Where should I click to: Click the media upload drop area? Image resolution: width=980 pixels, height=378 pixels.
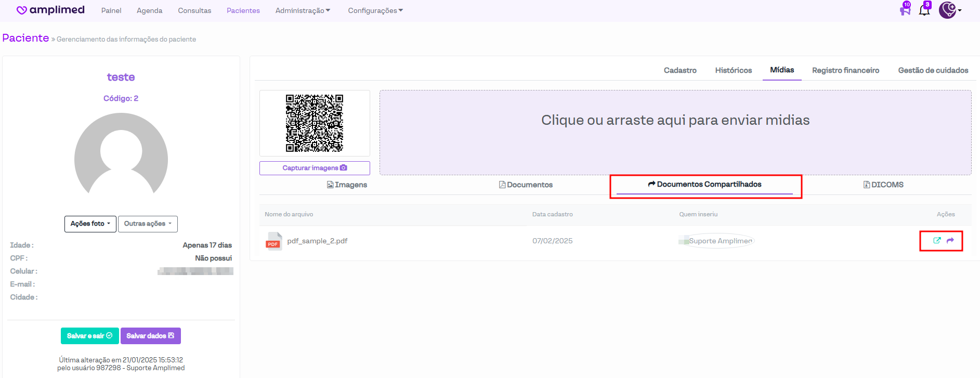tap(675, 133)
